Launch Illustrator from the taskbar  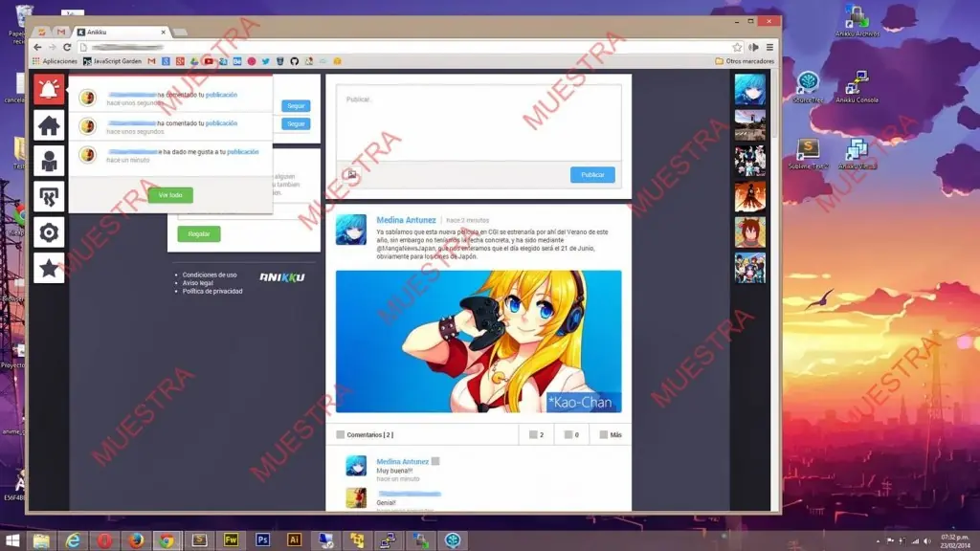(294, 540)
